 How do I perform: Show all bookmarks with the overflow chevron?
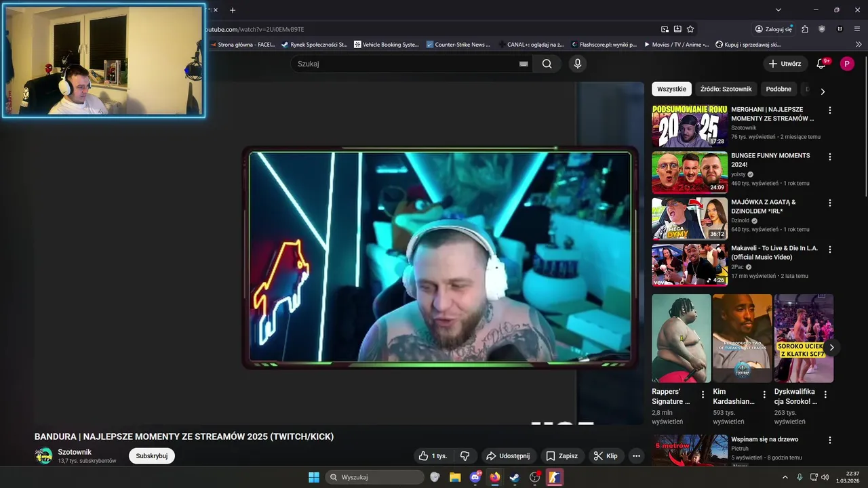(859, 45)
